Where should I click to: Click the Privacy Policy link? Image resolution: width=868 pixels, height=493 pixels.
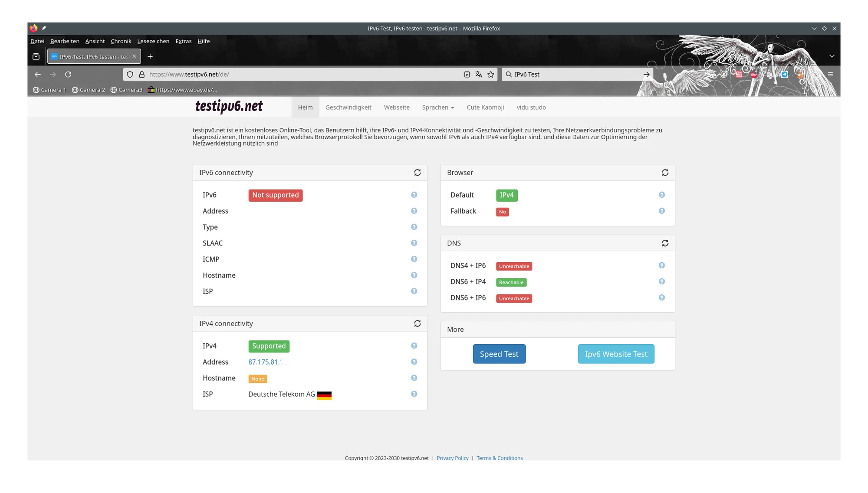pos(453,457)
